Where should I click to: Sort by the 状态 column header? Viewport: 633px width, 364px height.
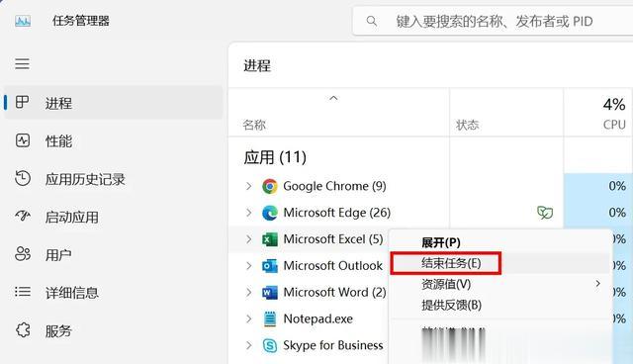click(x=468, y=125)
